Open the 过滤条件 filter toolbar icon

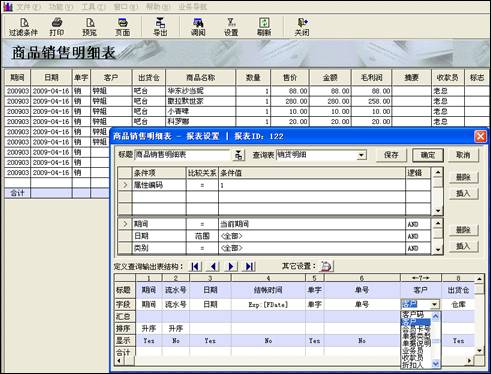click(x=24, y=27)
